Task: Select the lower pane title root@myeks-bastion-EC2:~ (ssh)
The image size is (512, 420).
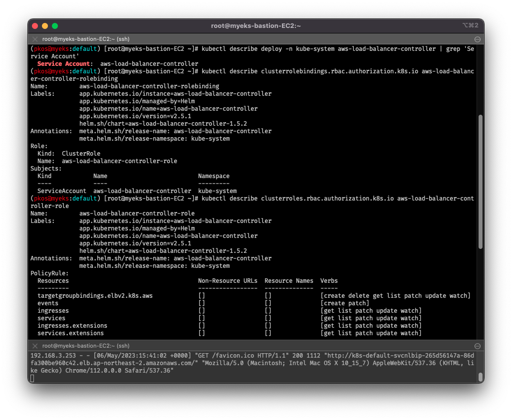Action: (x=86, y=346)
